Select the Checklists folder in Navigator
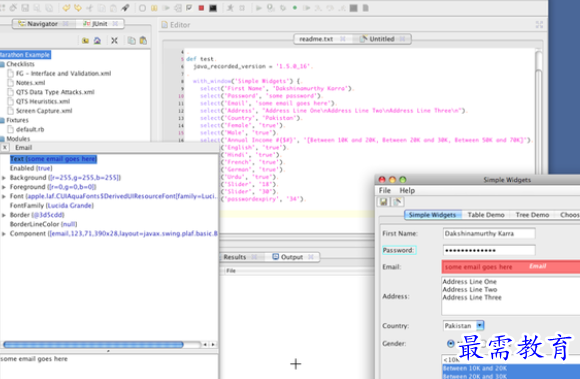580x379 pixels. [20, 64]
